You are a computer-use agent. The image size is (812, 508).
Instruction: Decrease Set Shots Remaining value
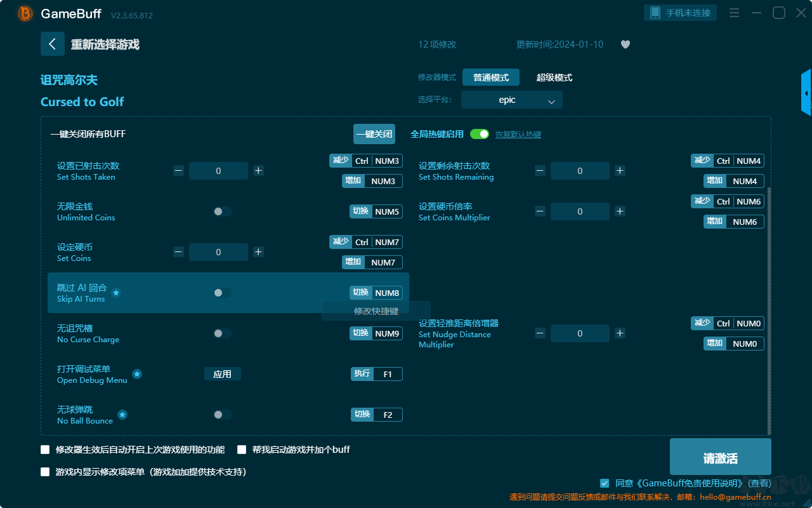[540, 171]
